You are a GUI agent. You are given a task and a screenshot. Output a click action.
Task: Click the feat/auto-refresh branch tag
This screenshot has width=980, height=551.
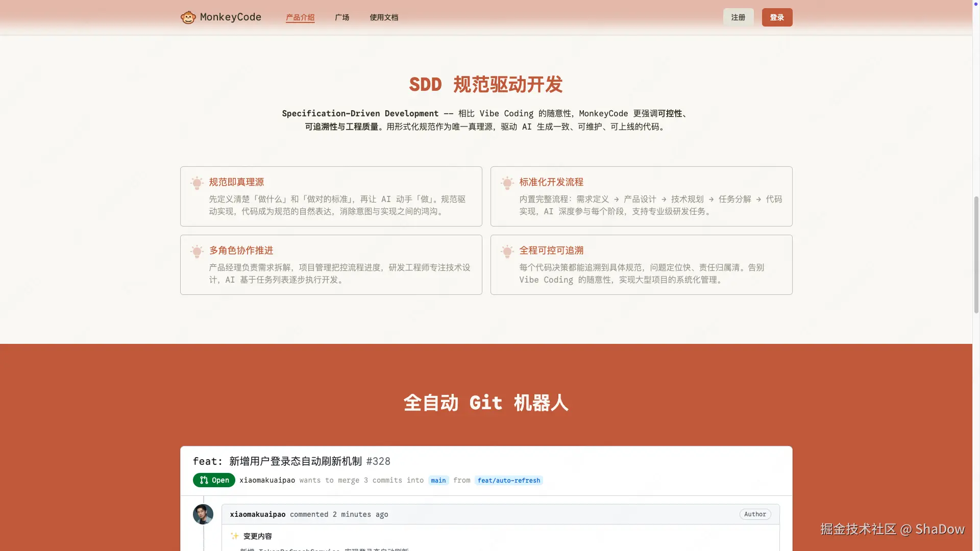coord(508,480)
